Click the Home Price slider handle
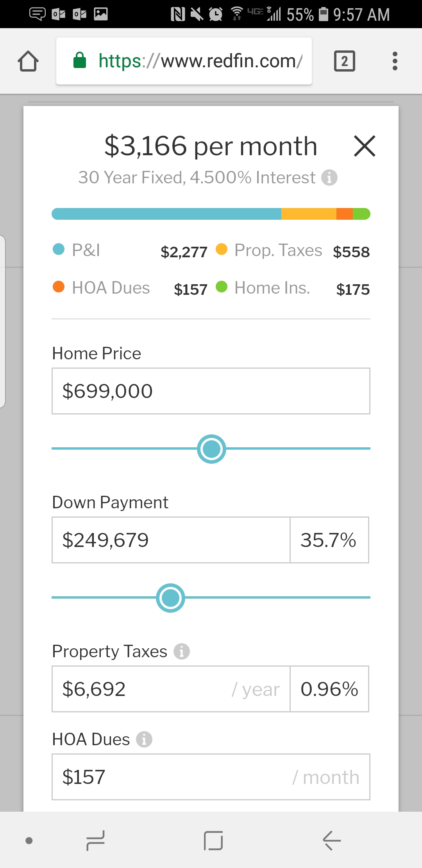The width and height of the screenshot is (422, 868). (x=211, y=449)
